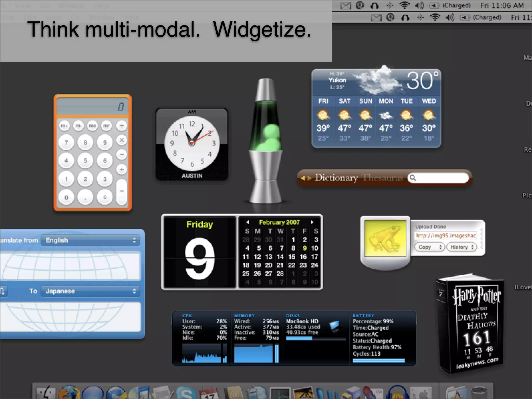Screen dimensions: 532x399
Task: Click the 7 key on the calculator
Action: [66, 142]
